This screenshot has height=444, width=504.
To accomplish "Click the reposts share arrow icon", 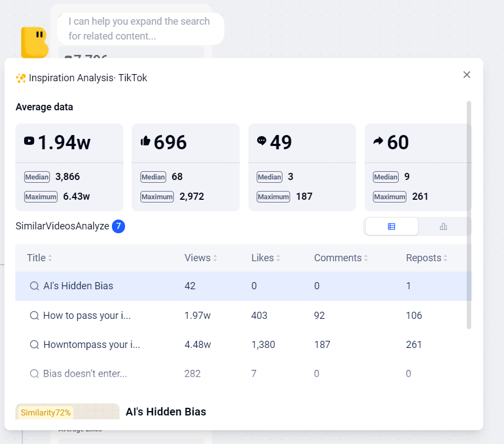I will point(378,141).
